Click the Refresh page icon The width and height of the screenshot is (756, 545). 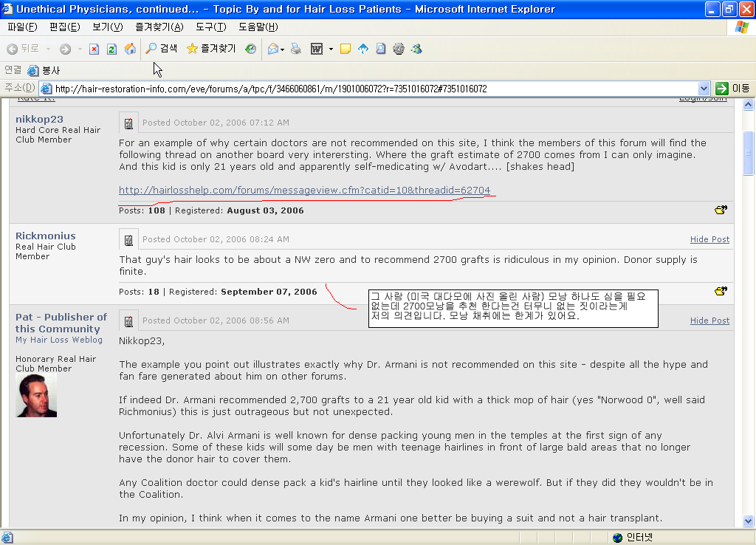(x=112, y=49)
